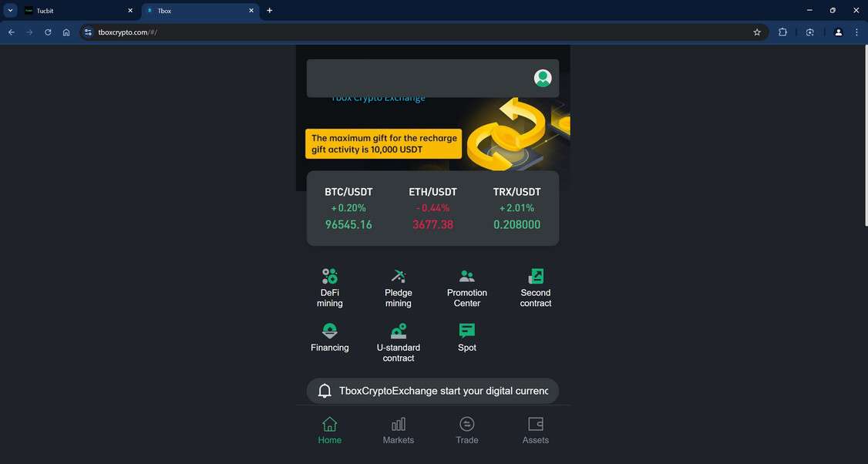Open Chrome three-dot menu

[856, 32]
